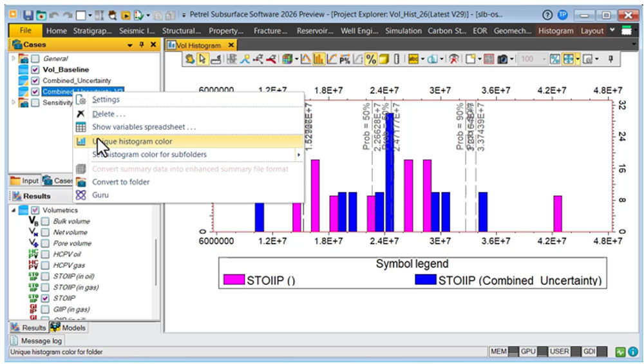Uncheck the Vol_Baseline case checkbox
The width and height of the screenshot is (644, 364).
coord(35,70)
